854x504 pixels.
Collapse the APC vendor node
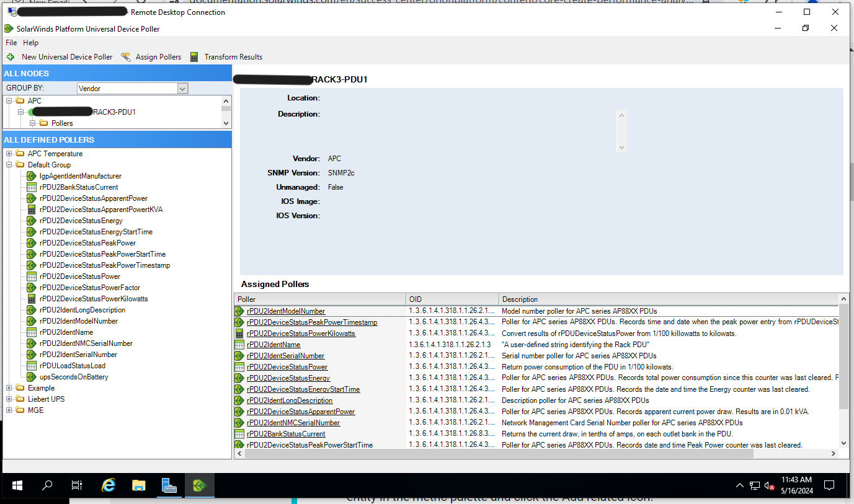(9, 100)
